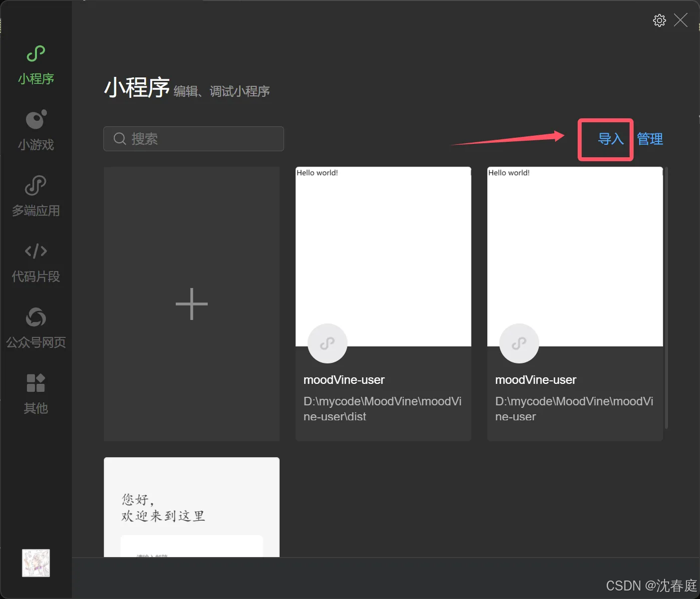Open the 多端应用 panel

(x=35, y=197)
